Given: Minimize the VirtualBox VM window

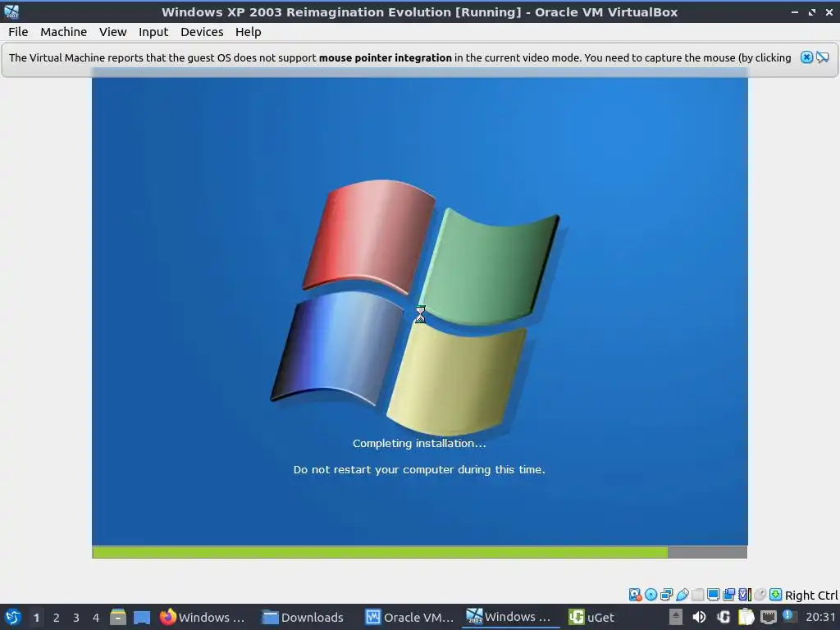Looking at the screenshot, I should pos(794,11).
